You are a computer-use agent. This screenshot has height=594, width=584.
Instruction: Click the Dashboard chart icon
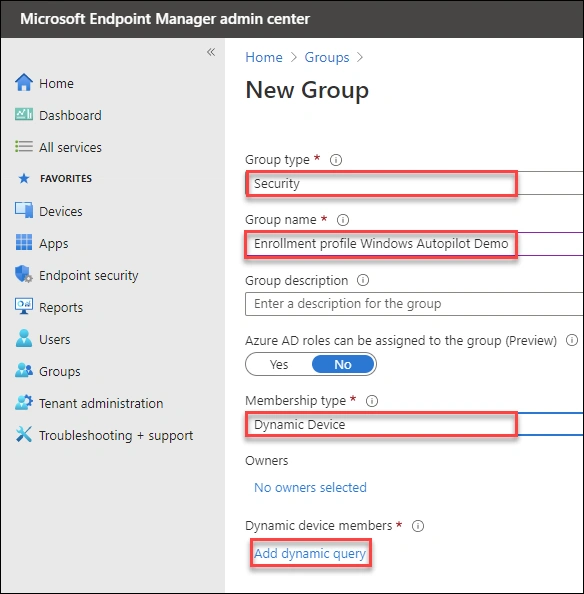point(24,114)
